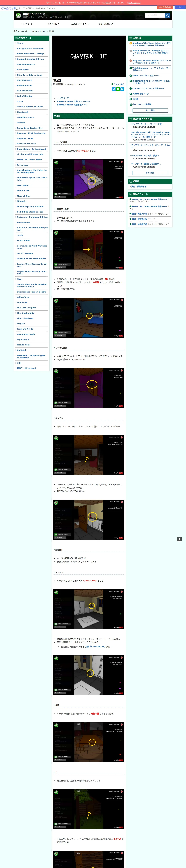
Task: Open rank 7 Control 攻略ページ article
Action: [148, 89]
